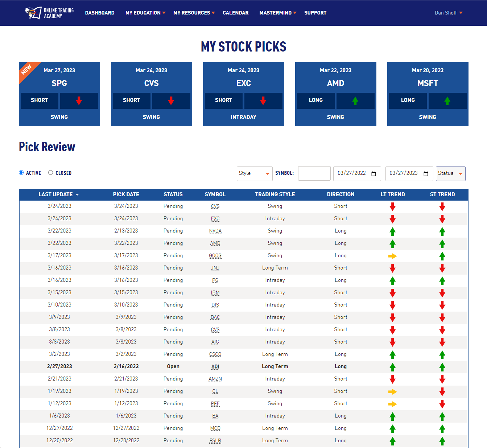
Task: Open the JNJ symbol link
Action: coord(215,268)
